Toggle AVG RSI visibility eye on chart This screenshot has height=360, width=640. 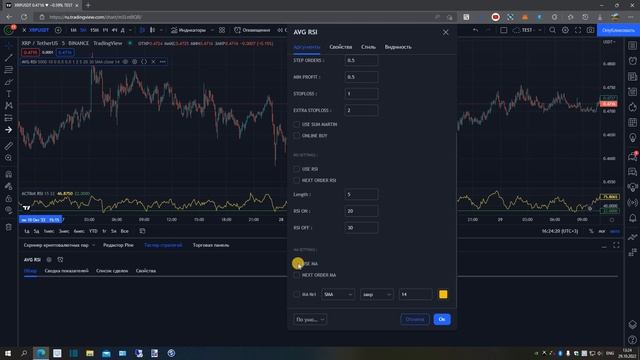click(x=125, y=62)
